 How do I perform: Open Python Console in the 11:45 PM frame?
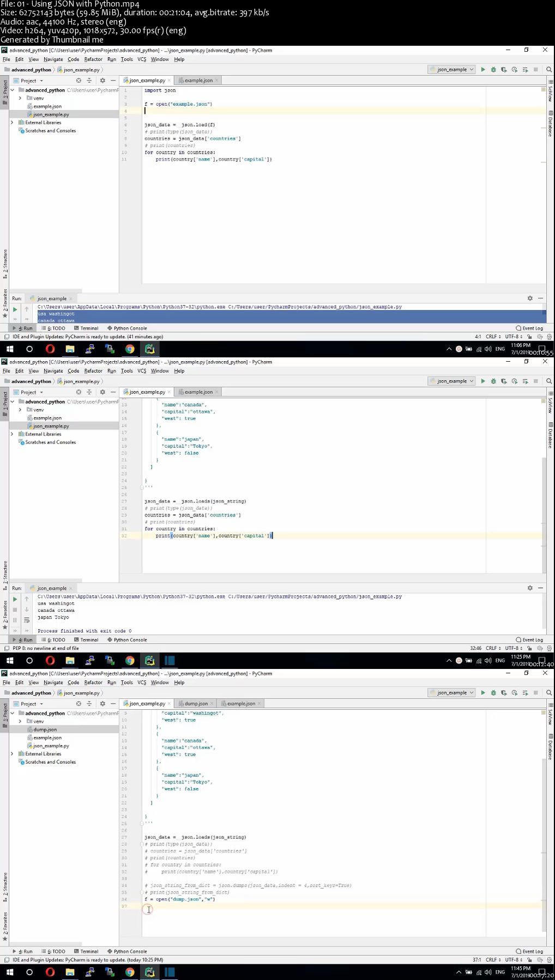pos(127,951)
